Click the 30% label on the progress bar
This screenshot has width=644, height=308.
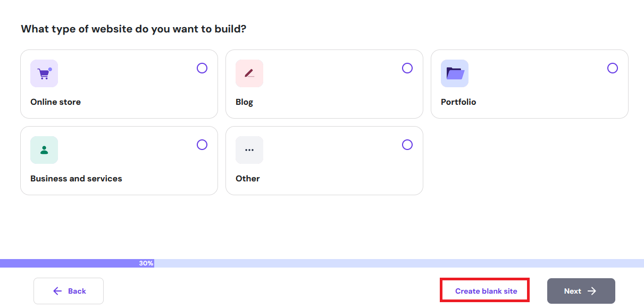(146, 263)
